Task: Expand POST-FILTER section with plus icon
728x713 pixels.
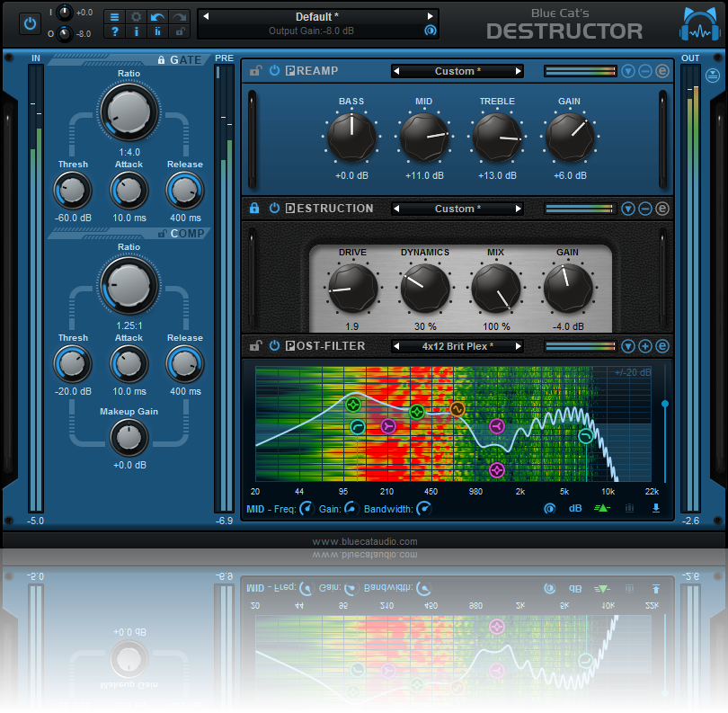Action: (645, 346)
